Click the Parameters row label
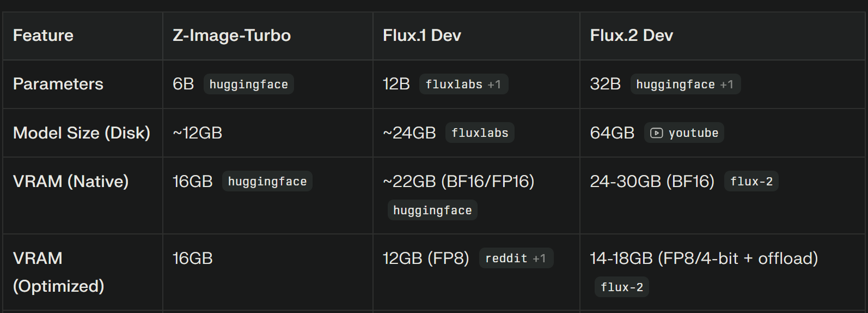 pos(58,84)
